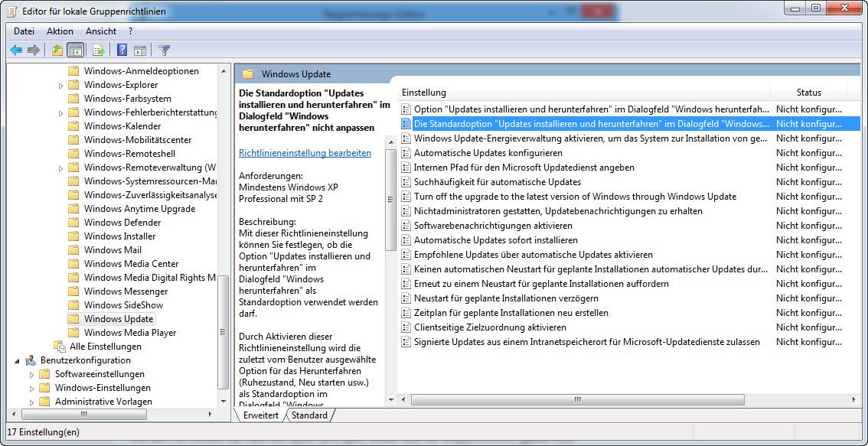Select "Nichtadministratoren gestatten, Updatebenachrichtigungen" setting
The height and width of the screenshot is (446, 868).
click(558, 211)
